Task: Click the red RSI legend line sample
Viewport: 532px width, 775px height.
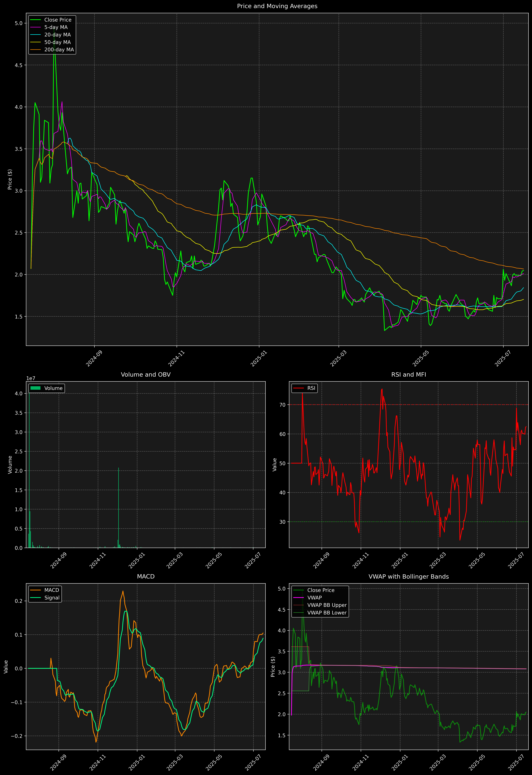Action: pyautogui.click(x=298, y=388)
